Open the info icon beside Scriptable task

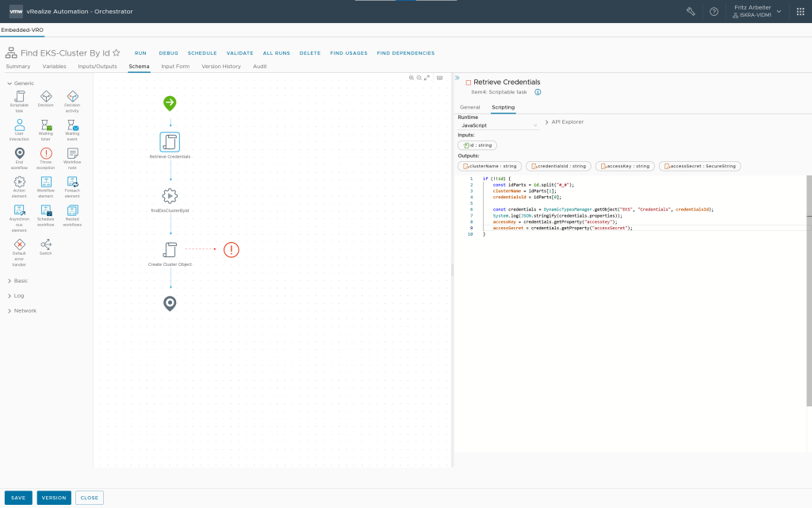[x=538, y=92]
